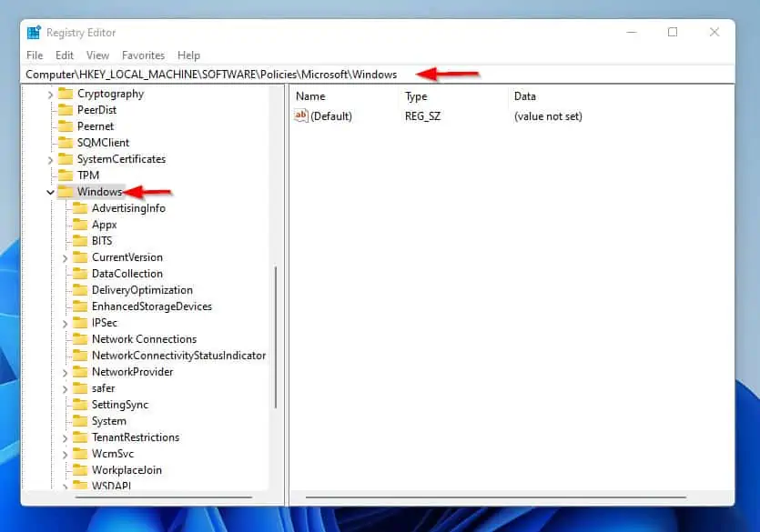
Task: Collapse the Windows key
Action: tap(50, 192)
